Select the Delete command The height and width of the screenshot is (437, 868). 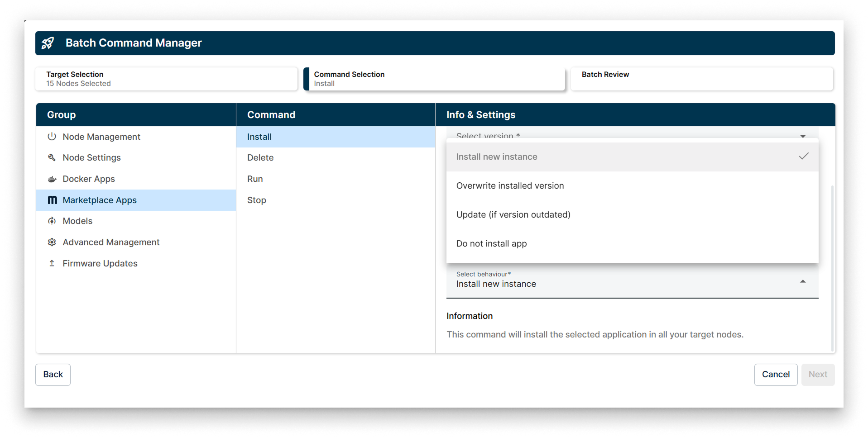point(260,157)
